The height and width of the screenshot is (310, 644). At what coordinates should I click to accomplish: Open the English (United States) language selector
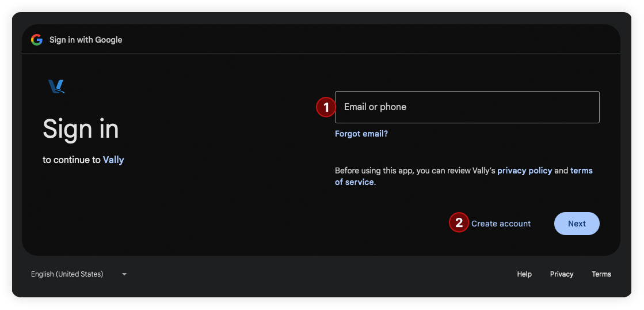pyautogui.click(x=67, y=274)
